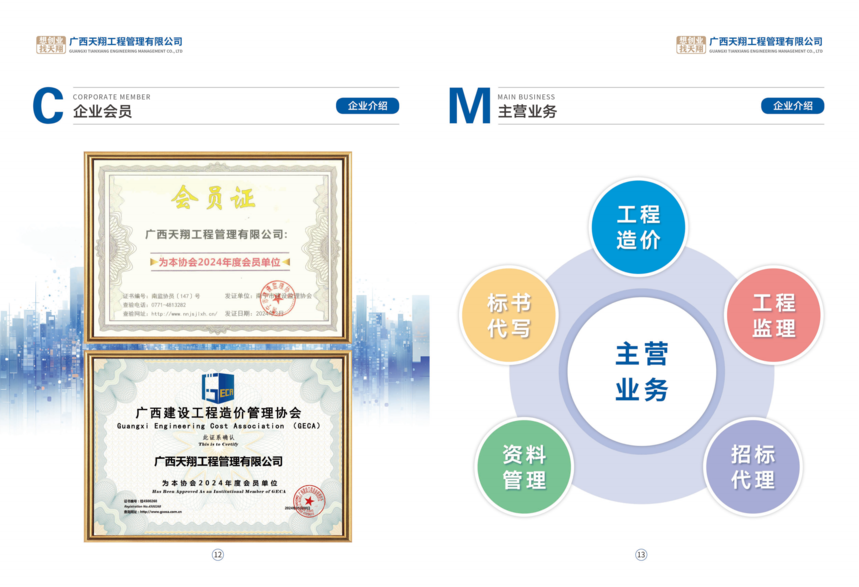This screenshot has height=587, width=859.
Task: Click the gold 会员证 title on certificate
Action: click(213, 197)
